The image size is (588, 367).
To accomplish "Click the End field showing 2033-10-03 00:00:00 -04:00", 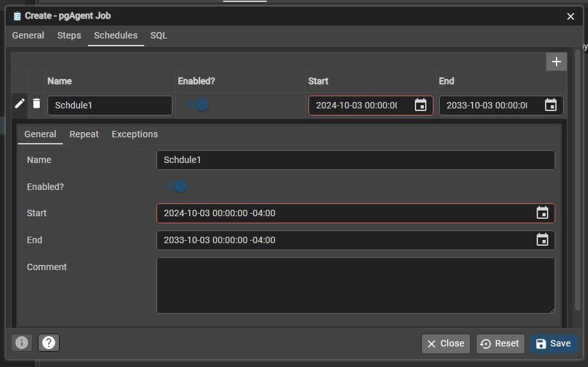I will tap(355, 240).
